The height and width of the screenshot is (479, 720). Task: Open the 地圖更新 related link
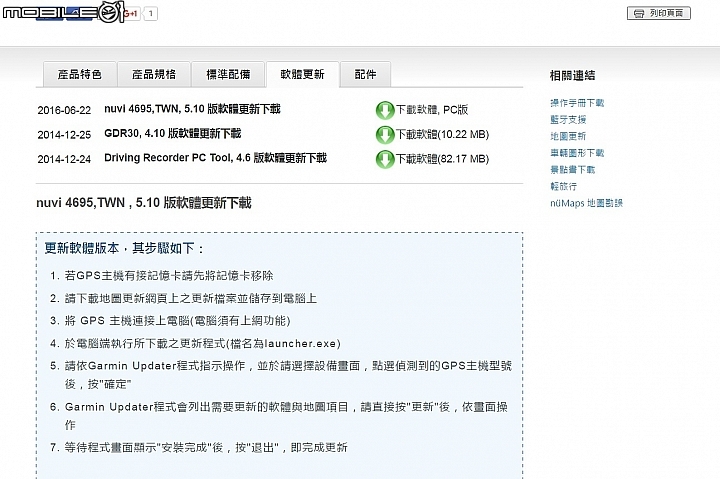pos(568,136)
